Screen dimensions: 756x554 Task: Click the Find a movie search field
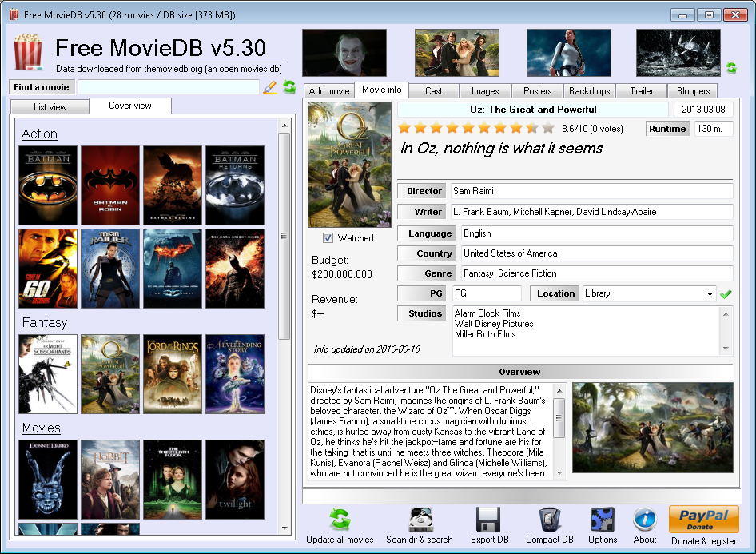pos(169,87)
